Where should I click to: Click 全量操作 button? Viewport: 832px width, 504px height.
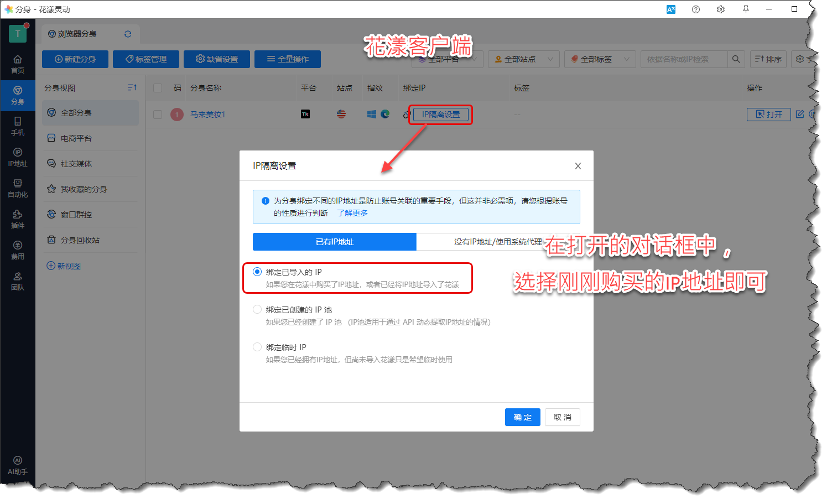[x=288, y=59]
